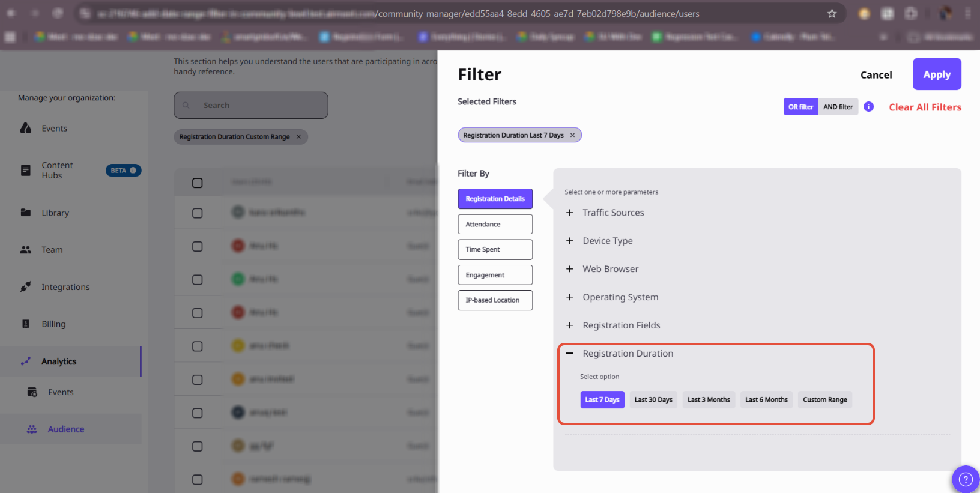This screenshot has width=980, height=493.
Task: Click the Team people icon
Action: (26, 250)
